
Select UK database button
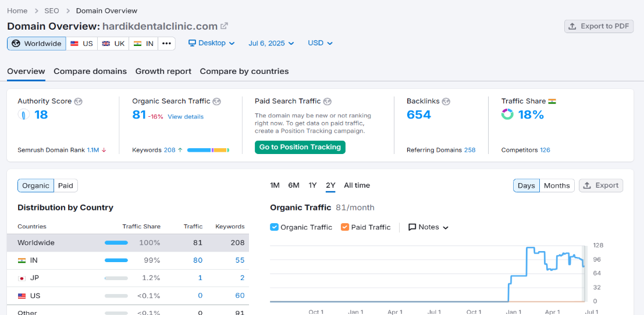(x=113, y=44)
